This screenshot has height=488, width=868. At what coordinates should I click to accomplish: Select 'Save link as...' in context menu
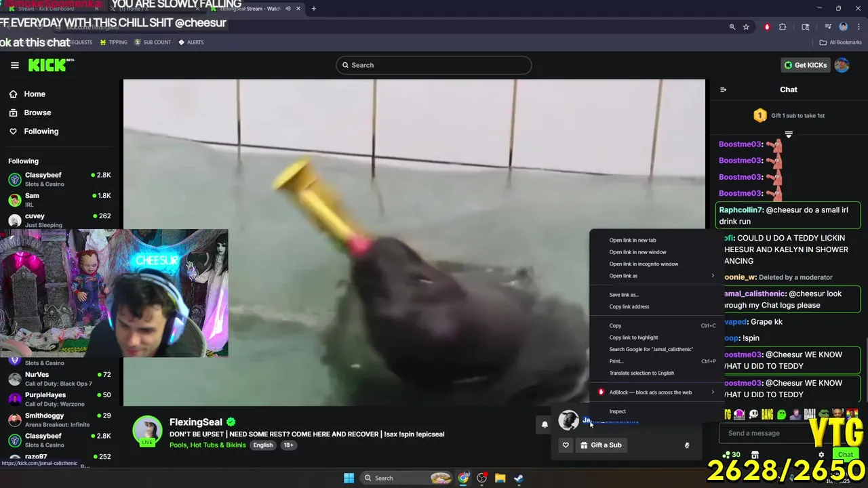click(x=624, y=295)
